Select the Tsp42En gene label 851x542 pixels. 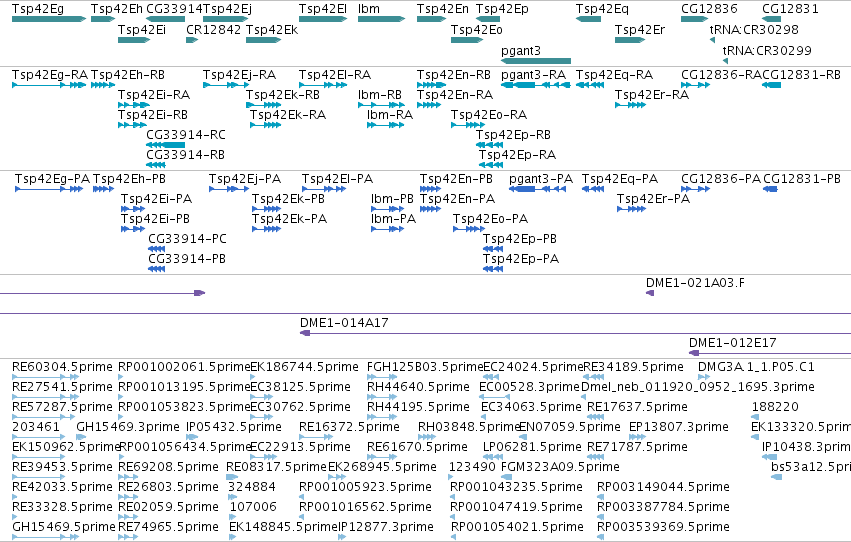click(443, 9)
